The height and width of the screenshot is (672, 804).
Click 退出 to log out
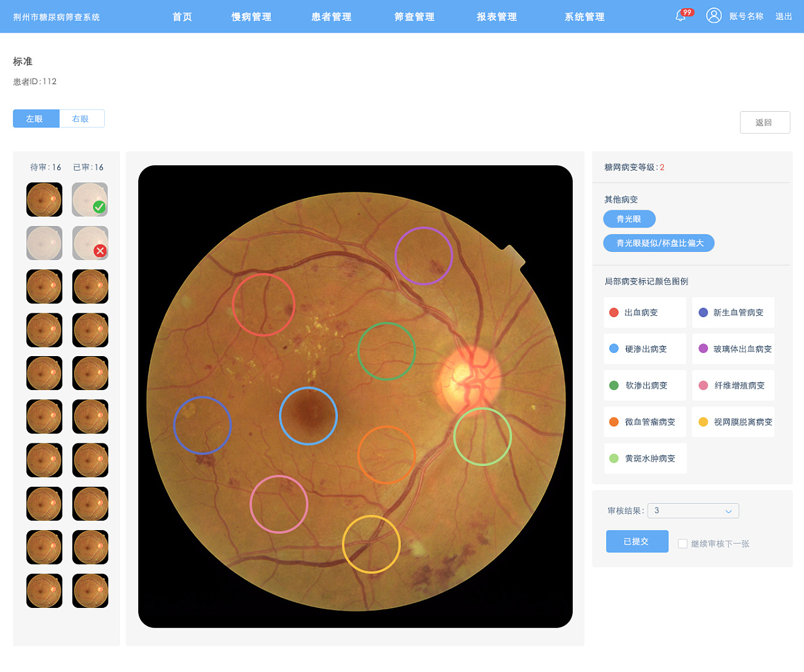coord(783,16)
